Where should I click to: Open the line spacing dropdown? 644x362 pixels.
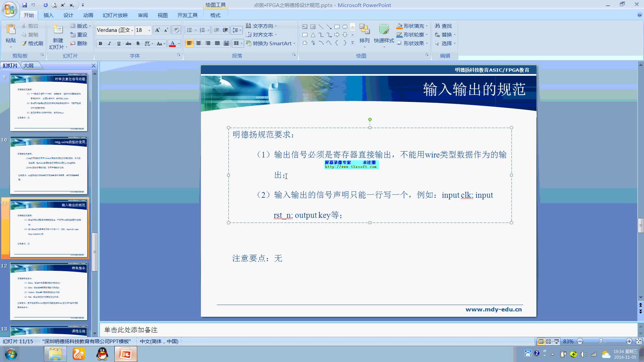point(237,30)
